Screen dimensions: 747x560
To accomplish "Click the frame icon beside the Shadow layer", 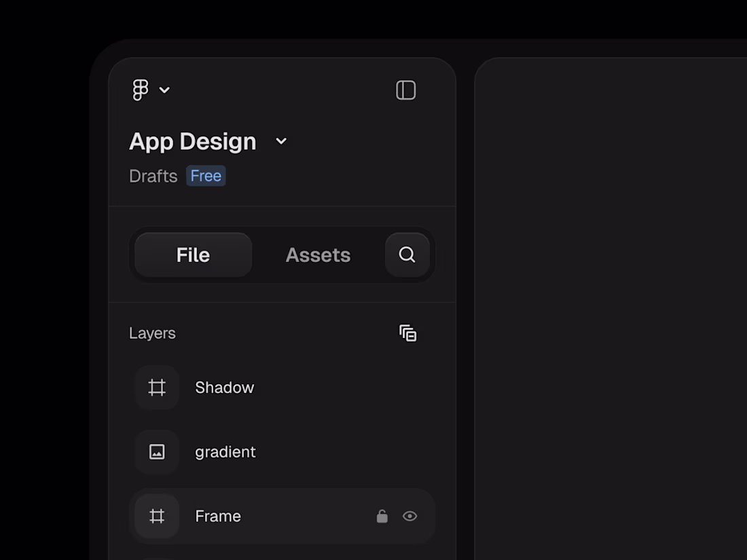I will (157, 388).
